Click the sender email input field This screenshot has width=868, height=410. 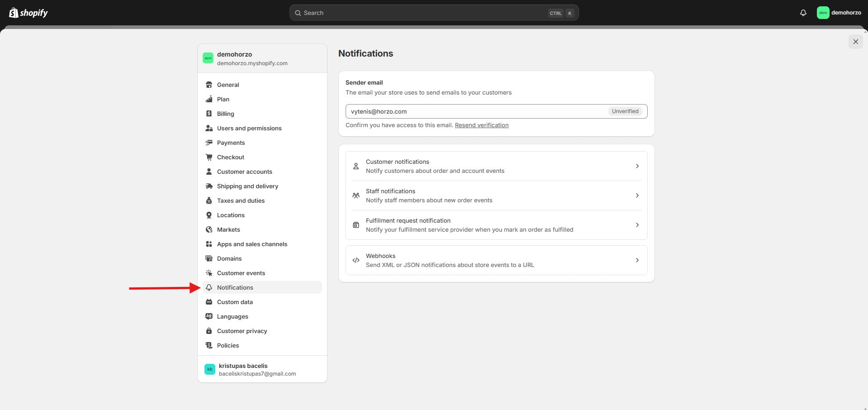click(x=475, y=111)
